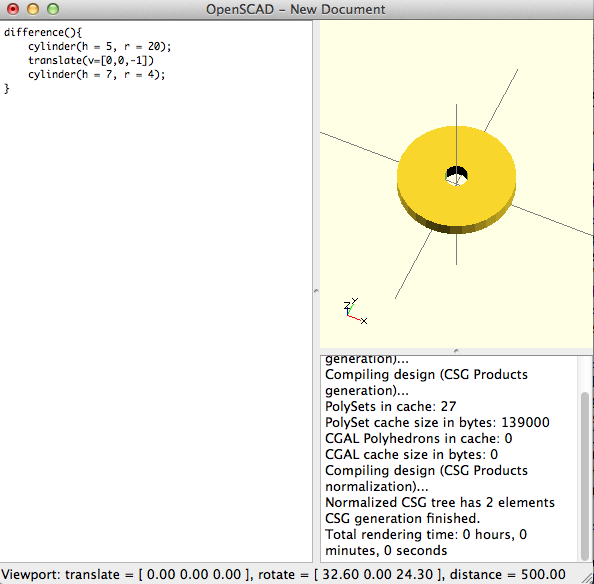594x584 pixels.
Task: Click the XYZ axis orientation indicator
Action: pos(355,311)
